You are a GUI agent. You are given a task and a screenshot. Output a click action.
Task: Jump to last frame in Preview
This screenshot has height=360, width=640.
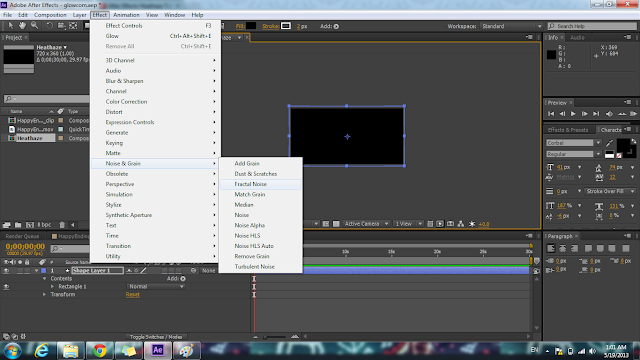point(596,114)
